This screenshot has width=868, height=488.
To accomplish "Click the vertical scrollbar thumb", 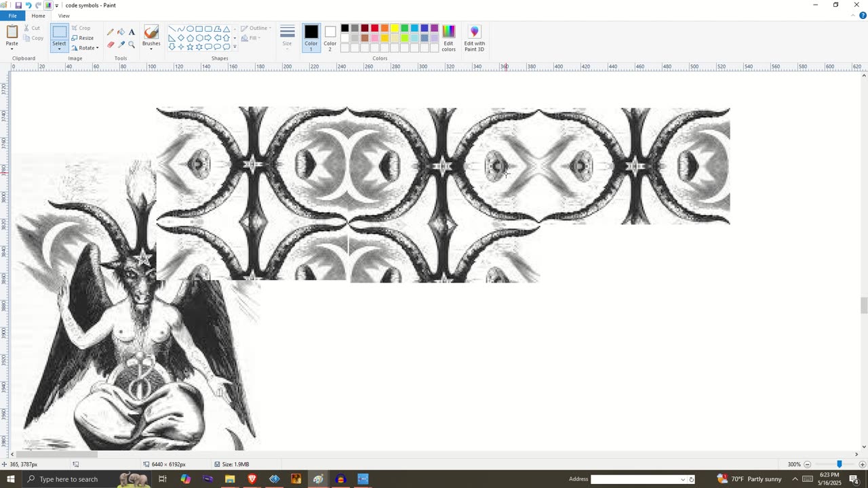I will pos(863,305).
